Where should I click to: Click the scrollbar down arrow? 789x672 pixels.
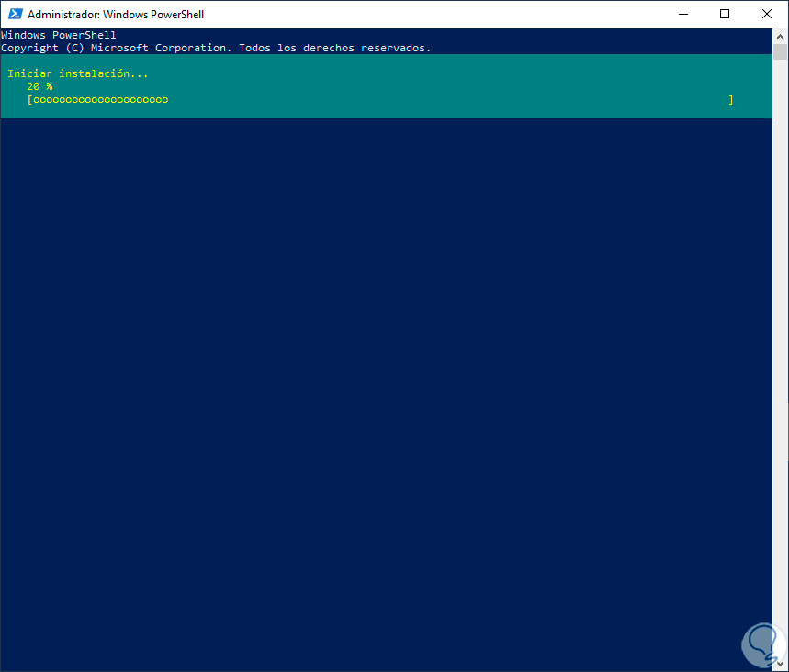(x=780, y=664)
